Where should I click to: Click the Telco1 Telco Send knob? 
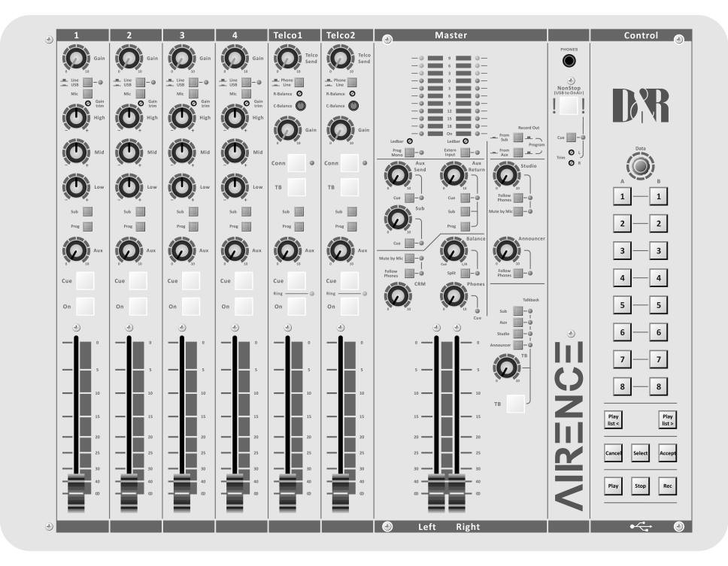(288, 59)
